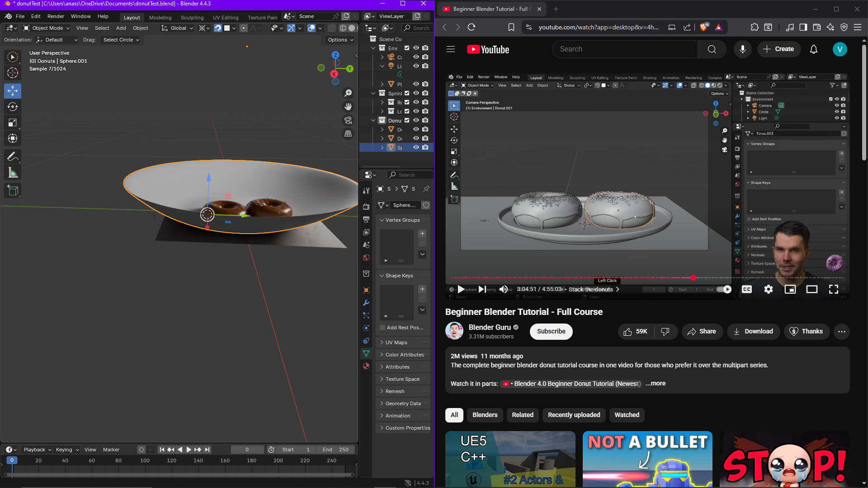Image resolution: width=868 pixels, height=488 pixels.
Task: Click the YouTube video red progress bar
Action: [571, 277]
